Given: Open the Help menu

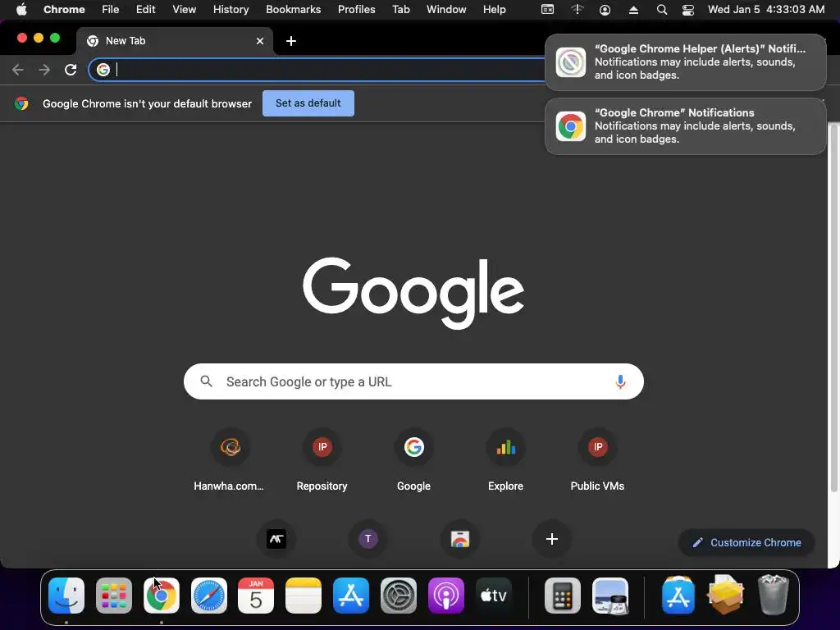Looking at the screenshot, I should 494,10.
